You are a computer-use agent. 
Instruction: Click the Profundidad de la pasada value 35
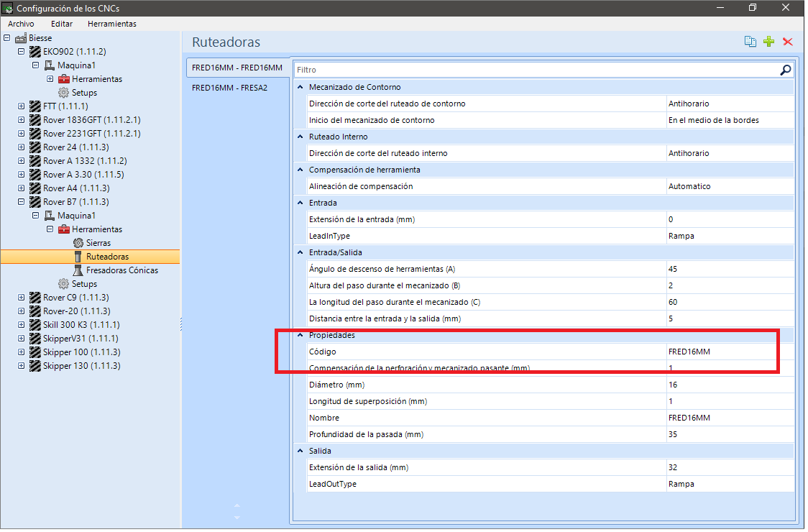coord(730,434)
